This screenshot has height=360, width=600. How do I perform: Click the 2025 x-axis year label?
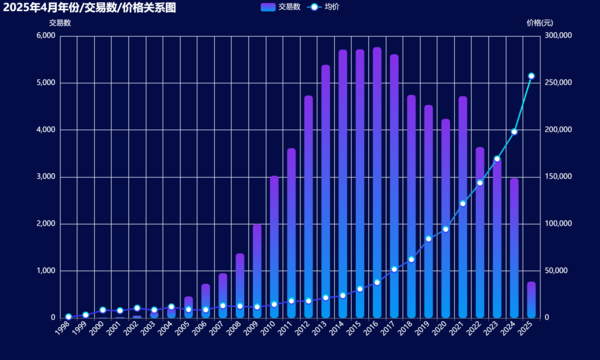524,329
